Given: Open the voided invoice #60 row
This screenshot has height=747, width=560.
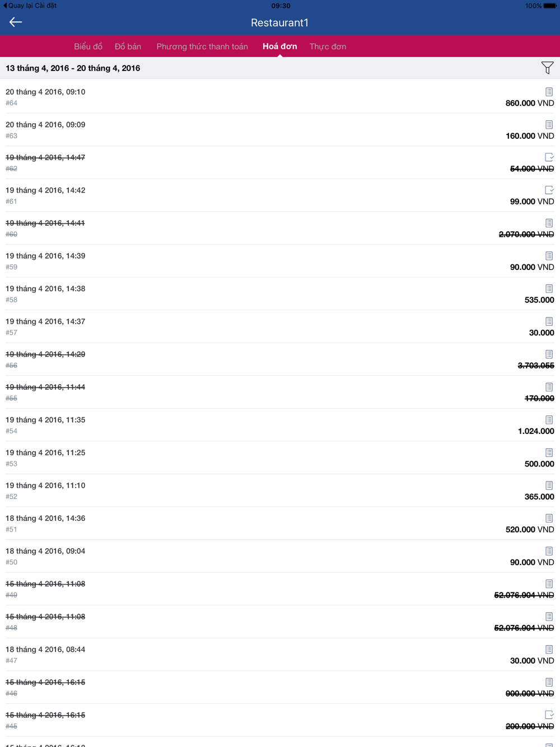Looking at the screenshot, I should tap(280, 228).
